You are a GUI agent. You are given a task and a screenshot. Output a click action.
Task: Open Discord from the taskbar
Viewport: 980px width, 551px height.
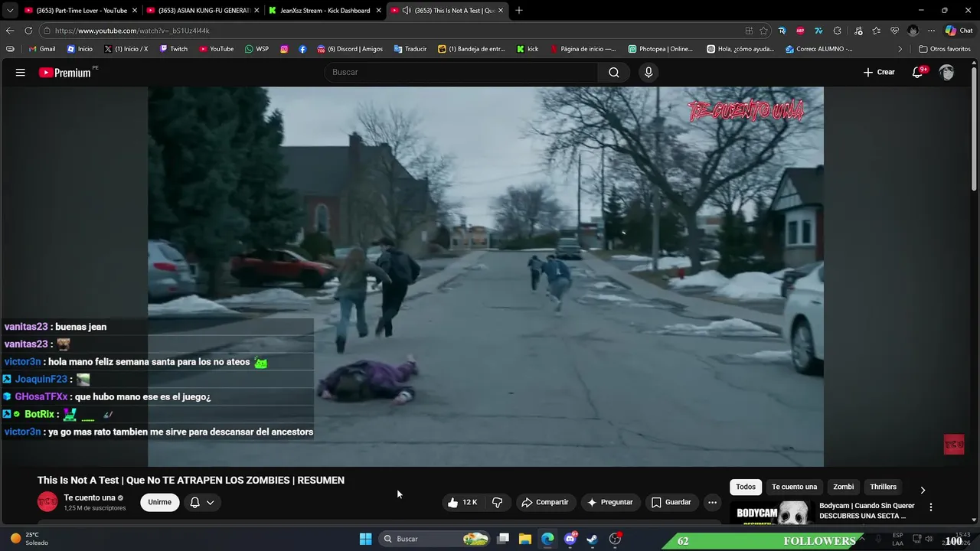[570, 539]
